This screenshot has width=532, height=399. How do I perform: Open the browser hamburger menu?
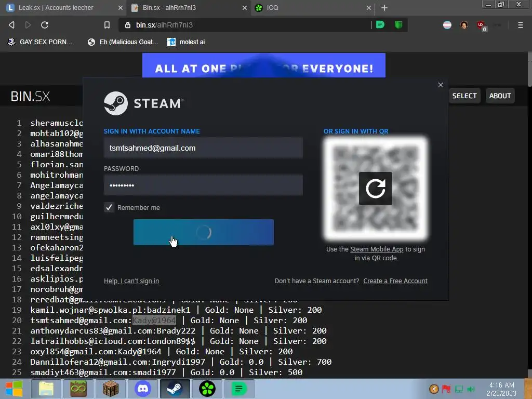[x=520, y=25]
